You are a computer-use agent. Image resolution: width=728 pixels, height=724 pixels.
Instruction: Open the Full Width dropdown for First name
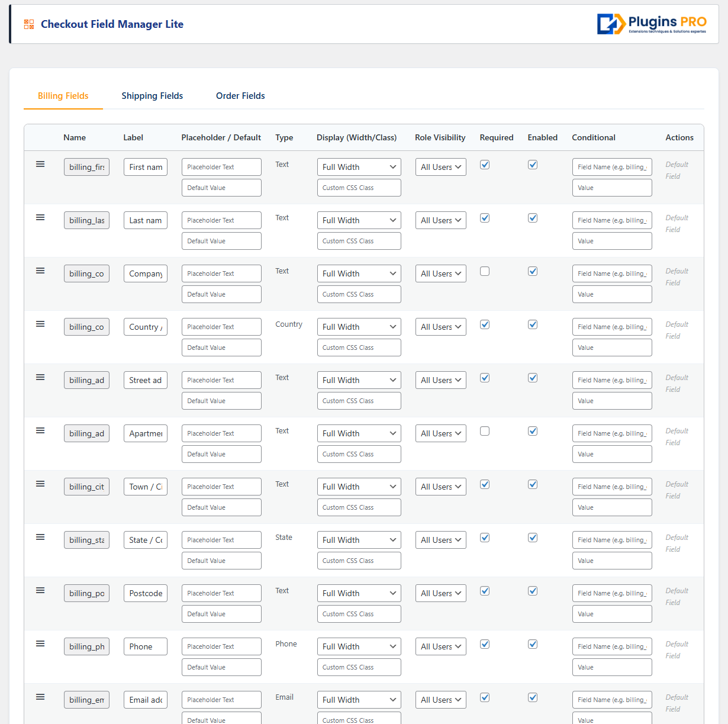(x=359, y=167)
